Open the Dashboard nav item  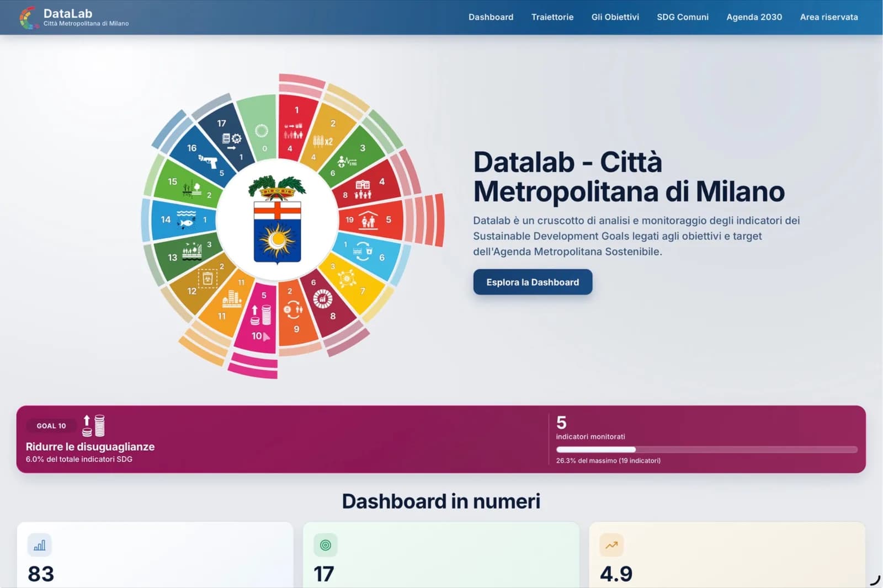(491, 17)
